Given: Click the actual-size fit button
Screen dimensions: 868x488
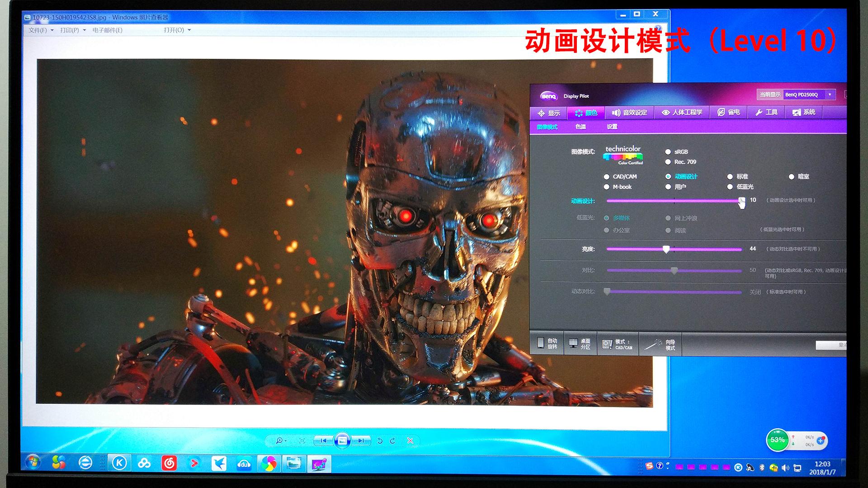Looking at the screenshot, I should click(302, 441).
